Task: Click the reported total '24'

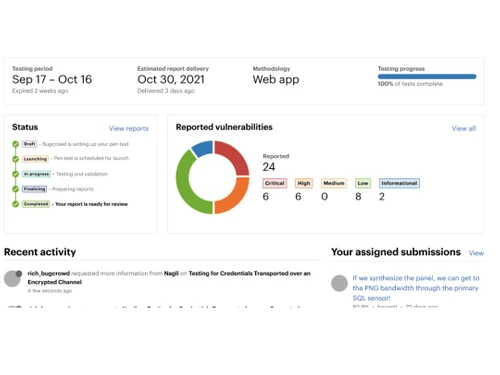Action: coord(269,167)
